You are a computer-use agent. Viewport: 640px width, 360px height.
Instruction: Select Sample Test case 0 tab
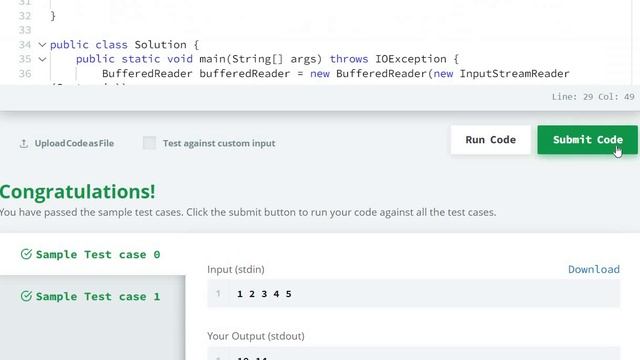point(93,254)
